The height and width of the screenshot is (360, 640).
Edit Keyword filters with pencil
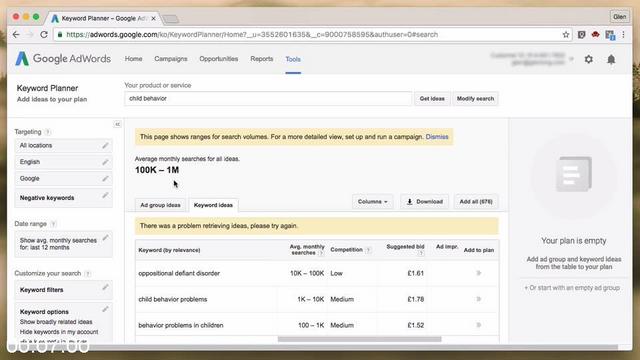coord(105,287)
